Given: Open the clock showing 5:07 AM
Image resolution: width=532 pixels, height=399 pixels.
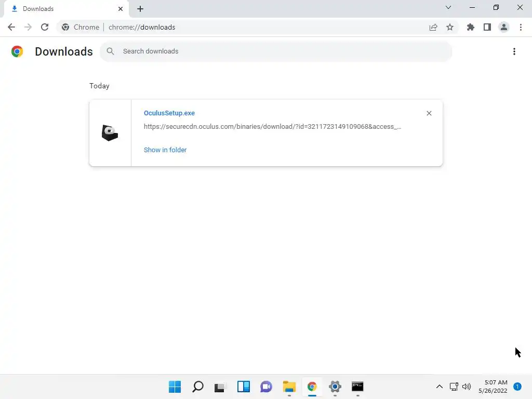Looking at the screenshot, I should 493,387.
